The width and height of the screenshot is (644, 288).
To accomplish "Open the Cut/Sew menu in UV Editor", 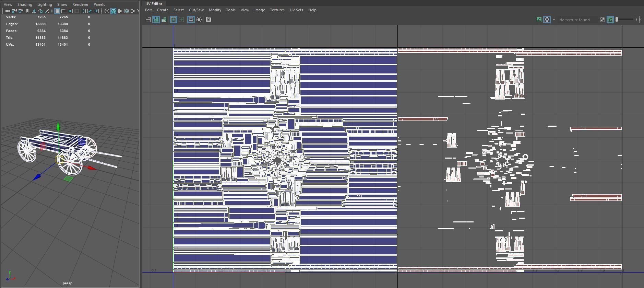I will (x=196, y=10).
